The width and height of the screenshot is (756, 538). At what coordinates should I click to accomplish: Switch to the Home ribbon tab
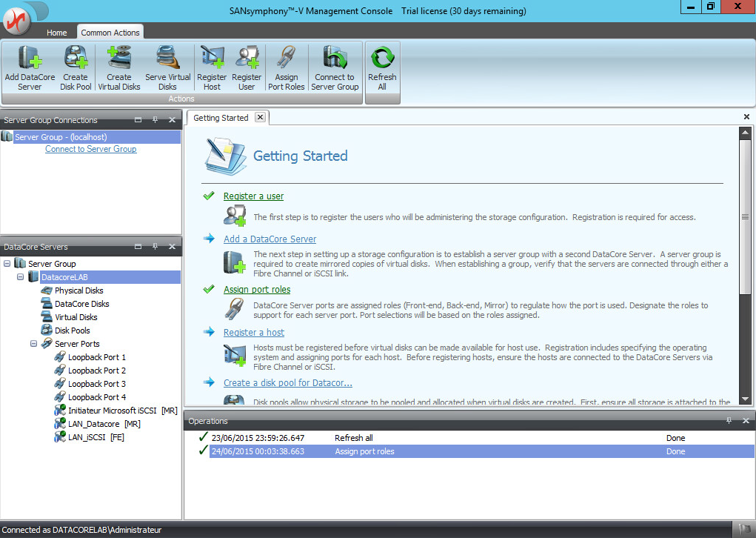(57, 33)
